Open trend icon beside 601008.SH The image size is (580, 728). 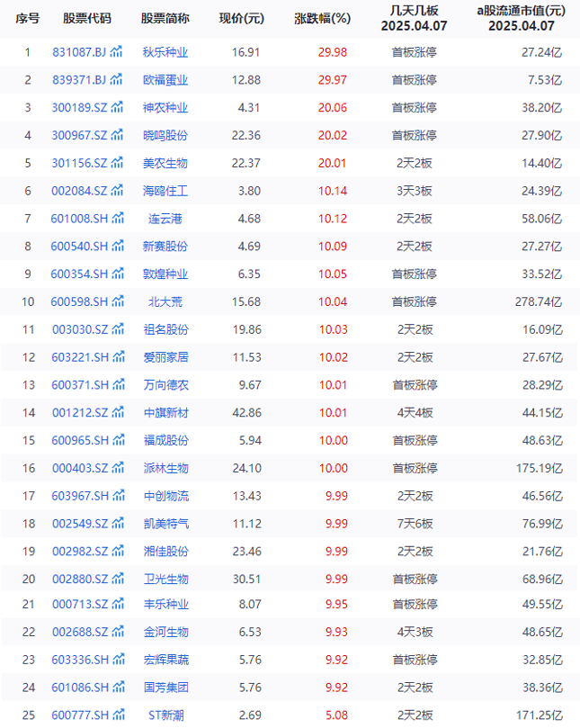119,218
